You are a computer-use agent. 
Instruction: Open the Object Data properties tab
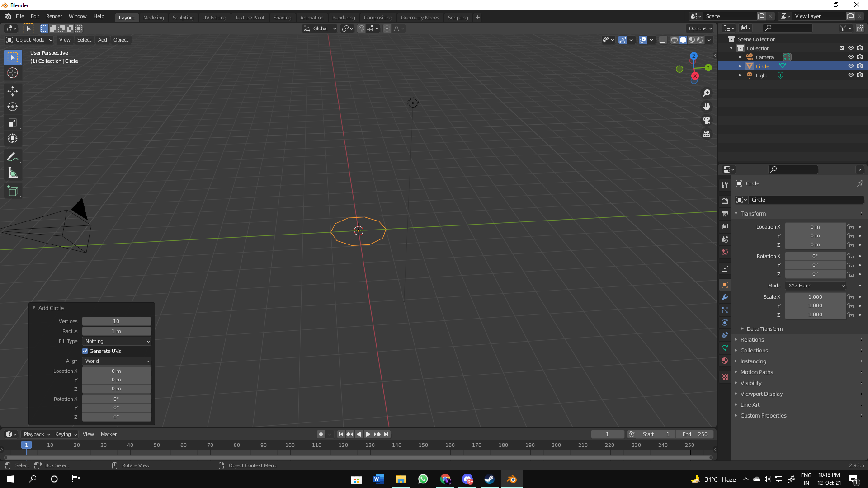pyautogui.click(x=725, y=348)
